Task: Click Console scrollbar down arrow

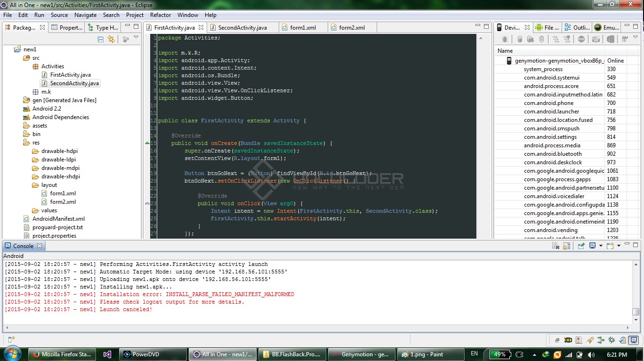Action: pos(636,320)
